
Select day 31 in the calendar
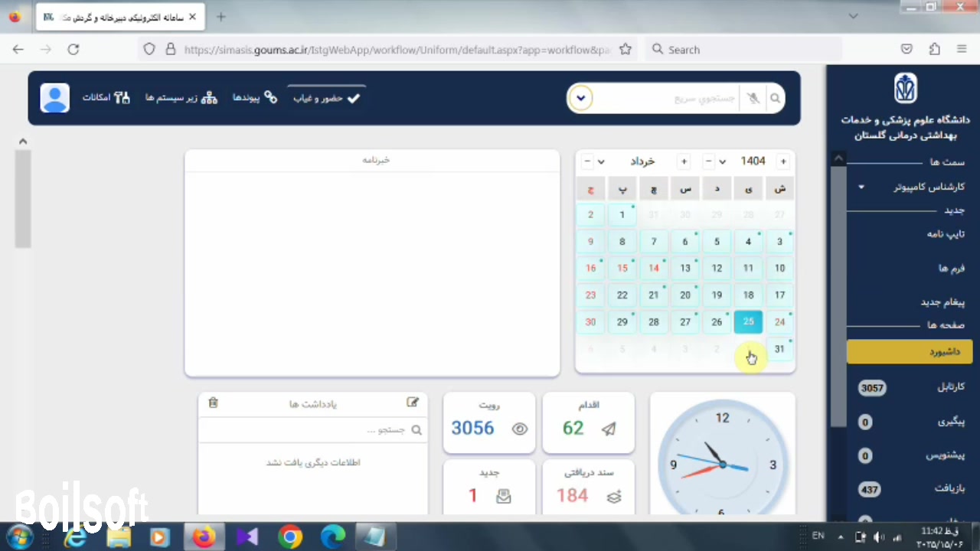point(779,349)
